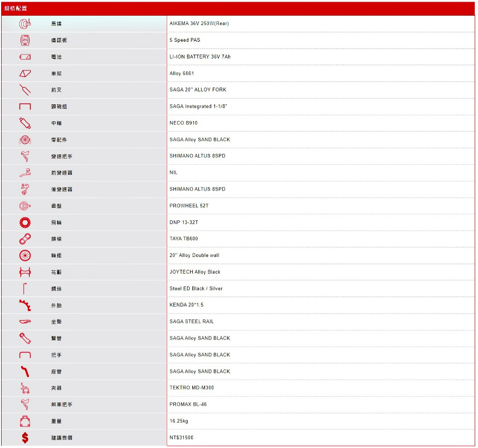Click the freewheel gear icon beside DNP 13-32T
Image resolution: width=478 pixels, height=448 pixels.
25,223
